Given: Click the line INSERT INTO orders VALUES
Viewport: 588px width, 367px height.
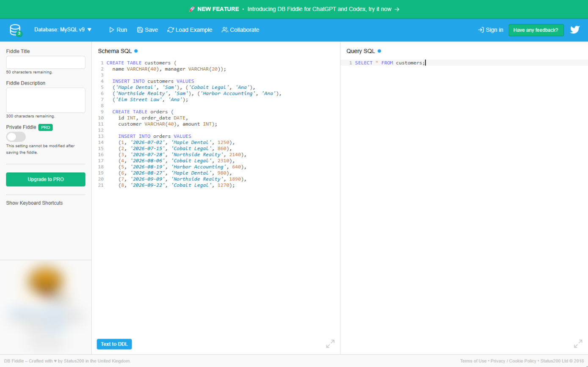Looking at the screenshot, I should (155, 136).
